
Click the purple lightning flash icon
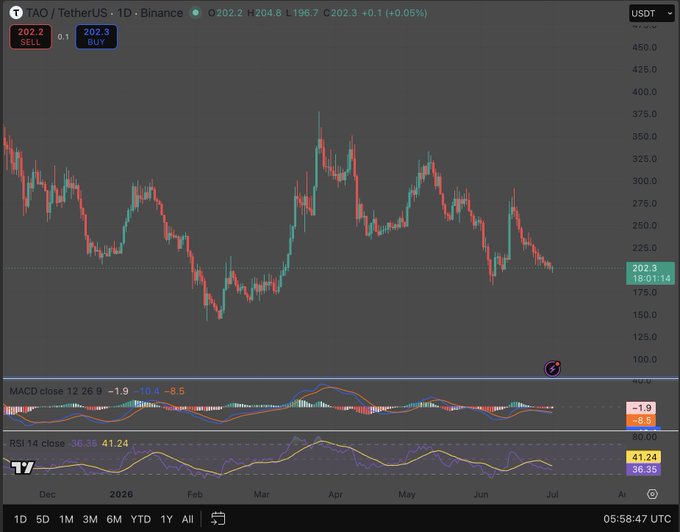[552, 369]
